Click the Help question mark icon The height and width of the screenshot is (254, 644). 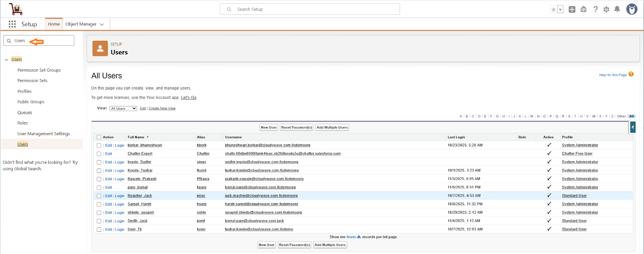595,9
